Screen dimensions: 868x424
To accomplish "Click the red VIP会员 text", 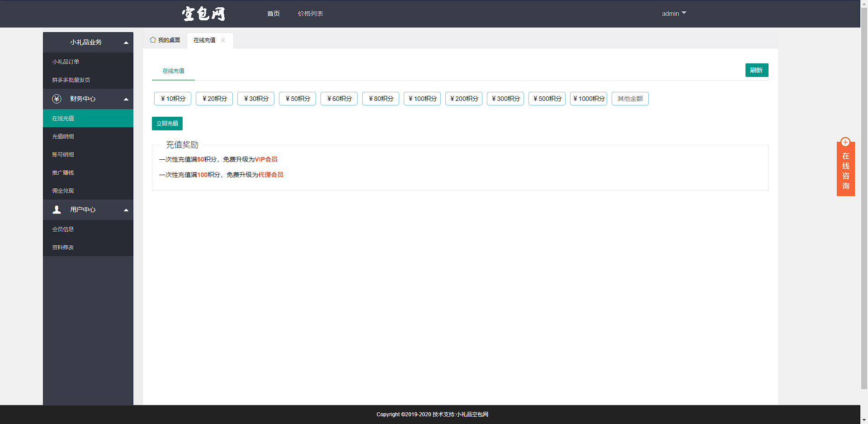I will point(266,159).
